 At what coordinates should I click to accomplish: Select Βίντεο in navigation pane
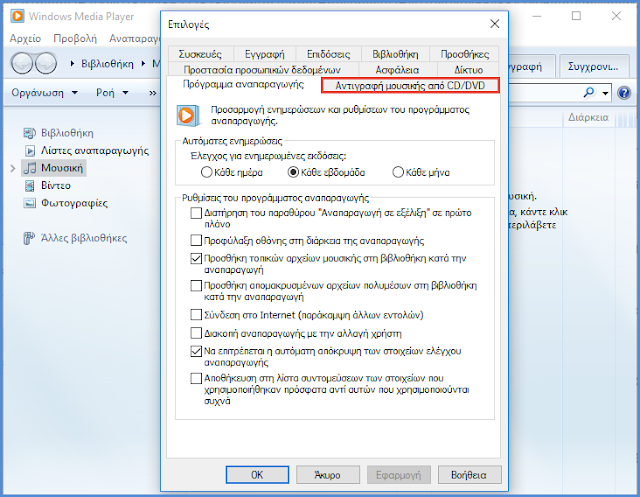(56, 186)
